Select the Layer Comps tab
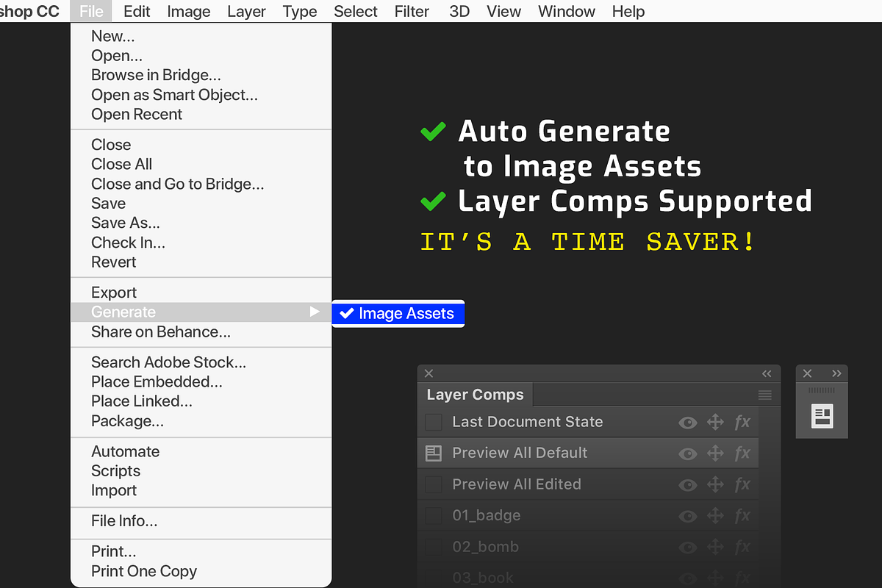The image size is (882, 588). click(475, 395)
